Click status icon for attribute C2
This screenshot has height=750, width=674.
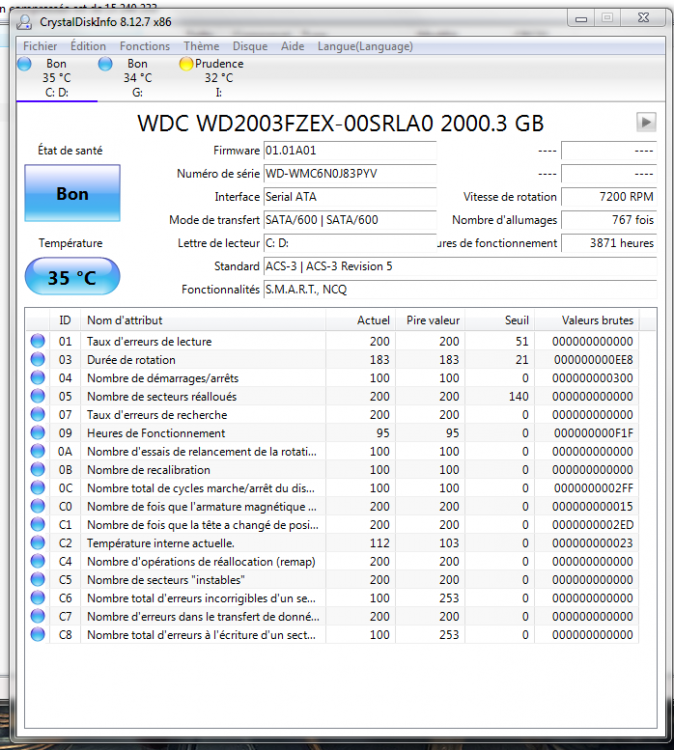click(37, 543)
